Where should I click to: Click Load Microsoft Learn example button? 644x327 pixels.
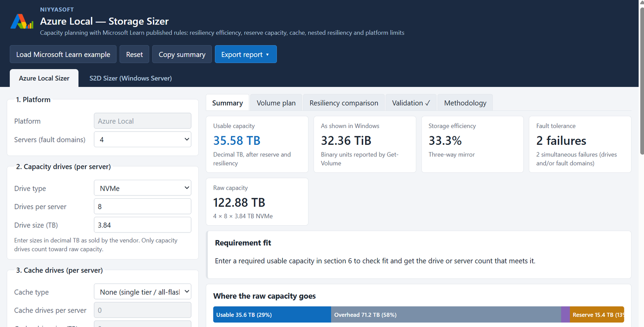click(63, 54)
